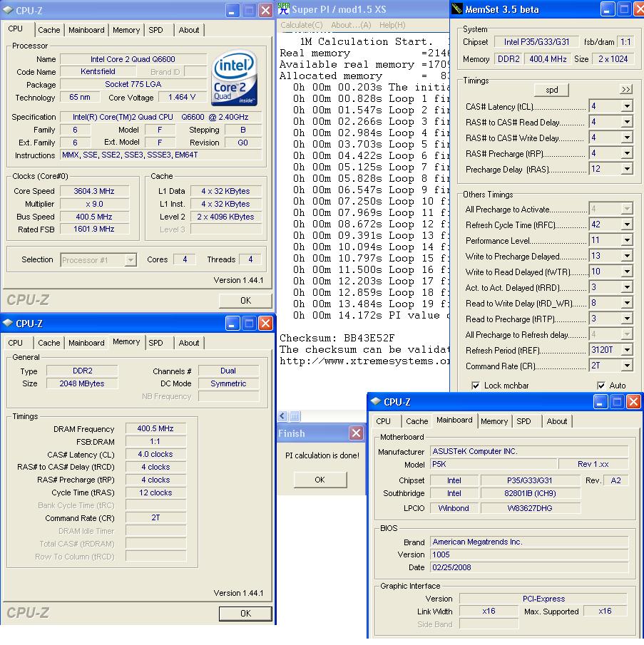
Task: Open Refresh Cycle Time (tRFC) dropdown
Action: pos(626,225)
